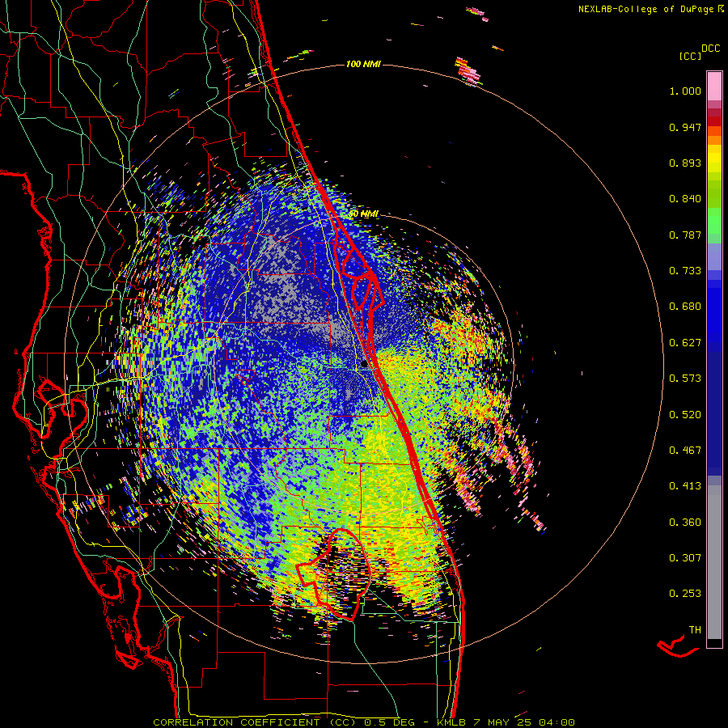The width and height of the screenshot is (728, 728).
Task: Select the 0.627 scale value
Action: coord(685,343)
